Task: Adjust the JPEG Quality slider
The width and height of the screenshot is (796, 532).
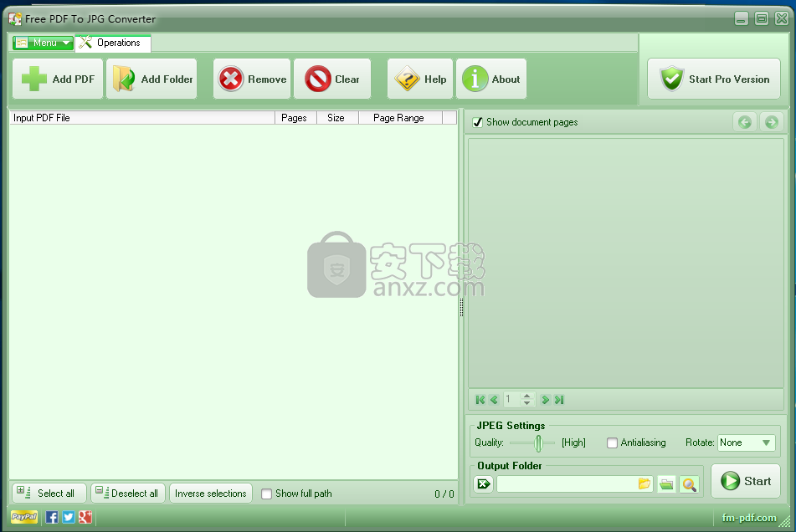Action: [539, 442]
